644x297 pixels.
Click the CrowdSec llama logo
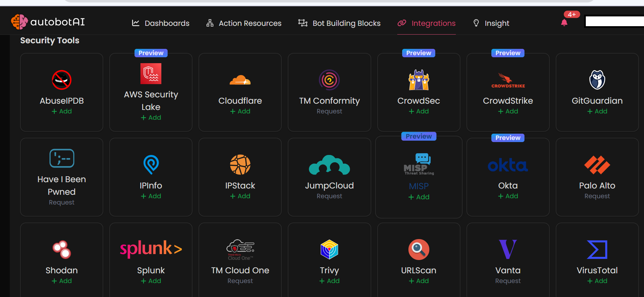tap(419, 80)
